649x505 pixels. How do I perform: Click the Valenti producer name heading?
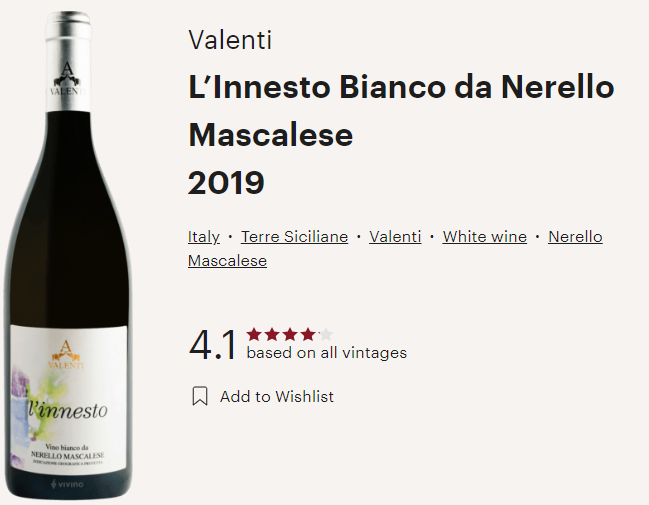[x=230, y=40]
